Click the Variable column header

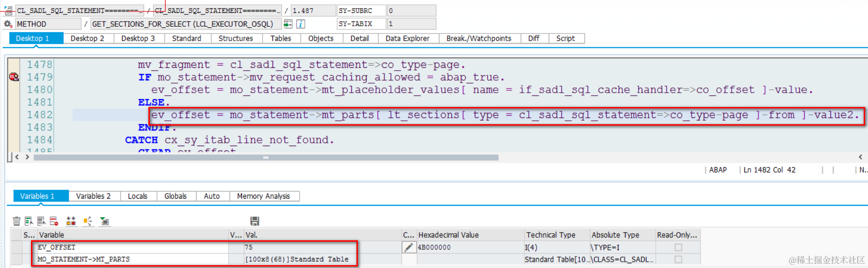tap(133, 235)
